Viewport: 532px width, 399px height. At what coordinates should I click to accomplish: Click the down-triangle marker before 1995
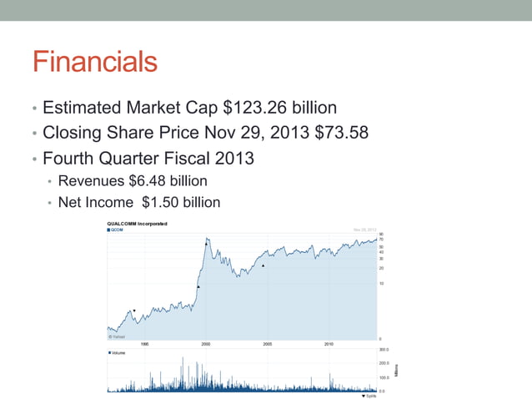[134, 311]
